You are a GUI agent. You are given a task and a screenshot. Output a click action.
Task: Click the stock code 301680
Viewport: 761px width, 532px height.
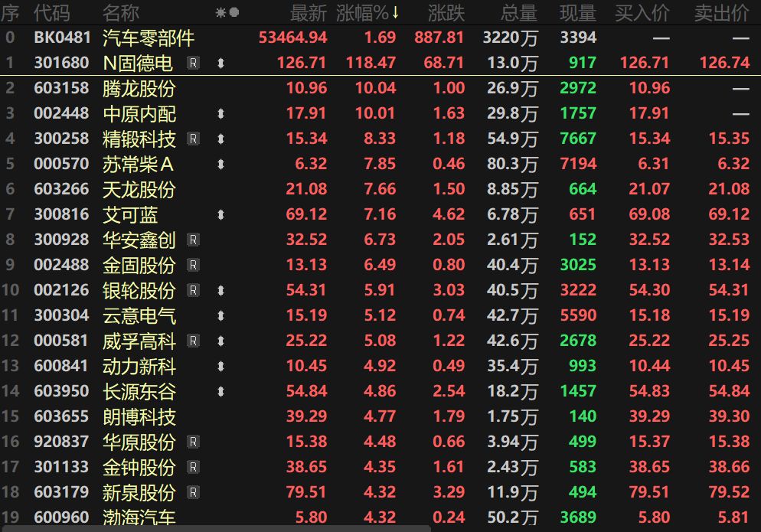(x=62, y=63)
